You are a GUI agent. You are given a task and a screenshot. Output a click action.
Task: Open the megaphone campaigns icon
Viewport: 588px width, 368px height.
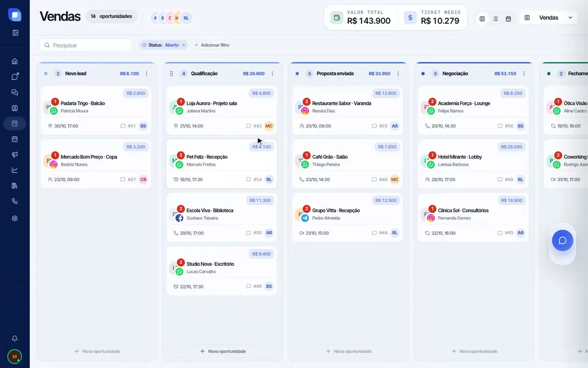[15, 155]
